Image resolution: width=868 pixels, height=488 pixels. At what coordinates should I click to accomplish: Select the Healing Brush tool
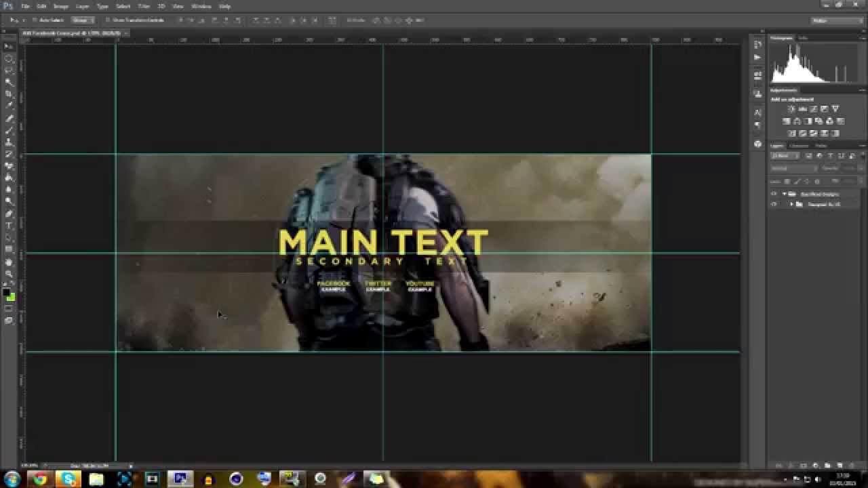tap(9, 119)
